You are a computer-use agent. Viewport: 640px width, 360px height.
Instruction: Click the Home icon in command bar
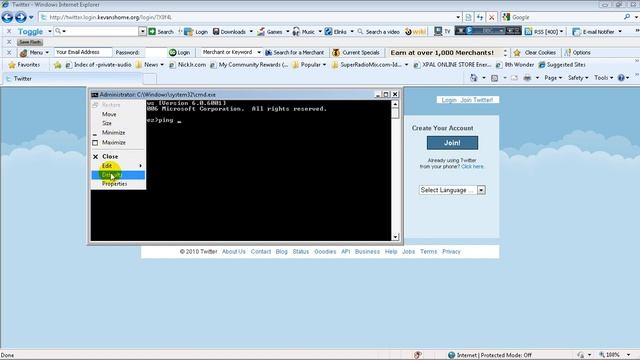pyautogui.click(x=473, y=78)
